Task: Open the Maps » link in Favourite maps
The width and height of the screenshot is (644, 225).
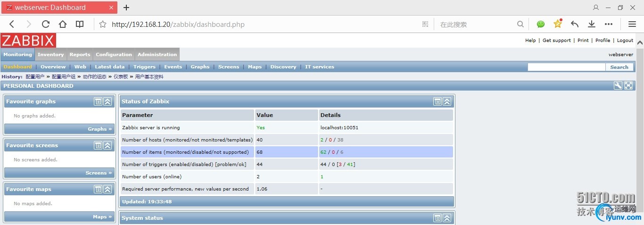Action: click(x=102, y=217)
